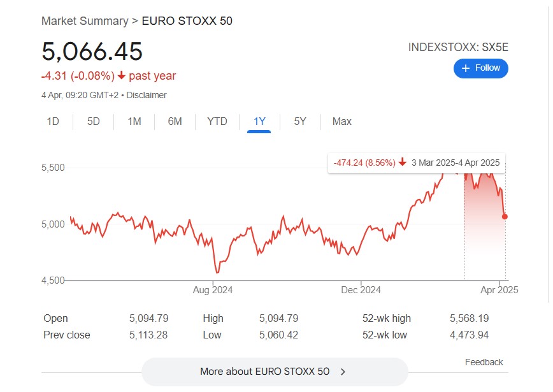Click the plus icon on Follow button
The image size is (553, 392).
(x=466, y=68)
